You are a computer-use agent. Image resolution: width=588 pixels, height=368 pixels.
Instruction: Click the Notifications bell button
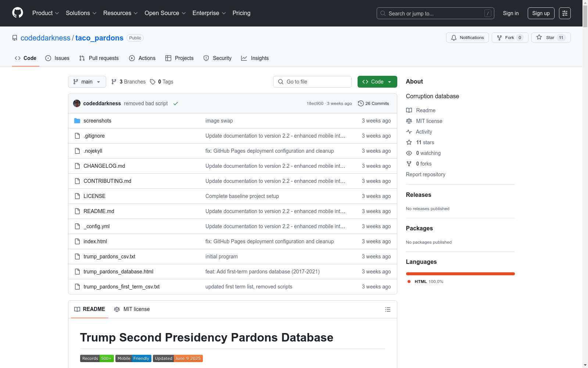click(467, 38)
